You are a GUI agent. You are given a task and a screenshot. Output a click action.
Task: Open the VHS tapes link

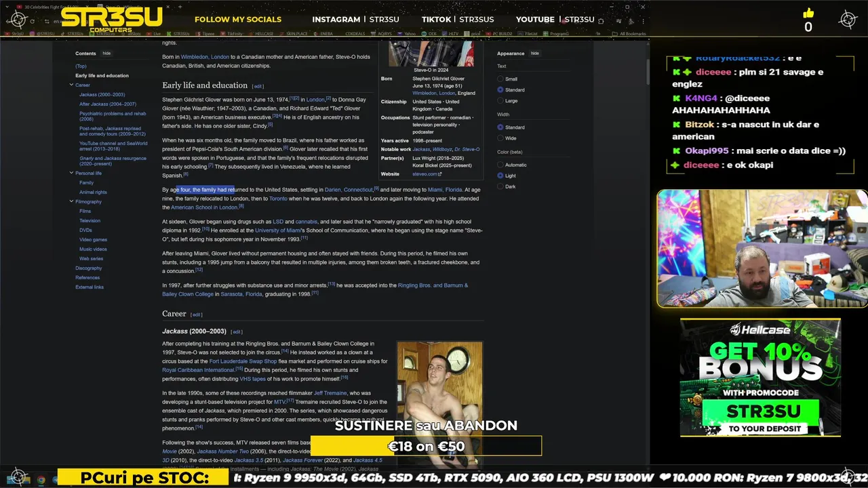coord(252,379)
